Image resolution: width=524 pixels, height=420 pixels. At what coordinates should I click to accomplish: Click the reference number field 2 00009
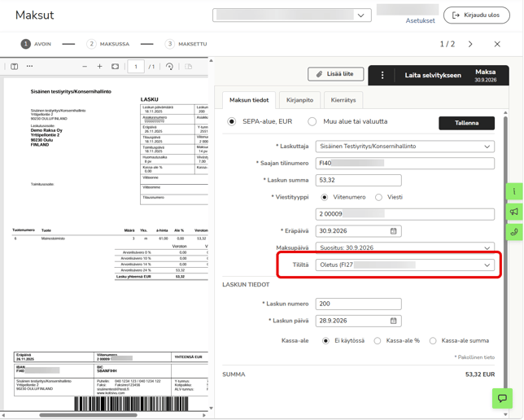coord(404,214)
